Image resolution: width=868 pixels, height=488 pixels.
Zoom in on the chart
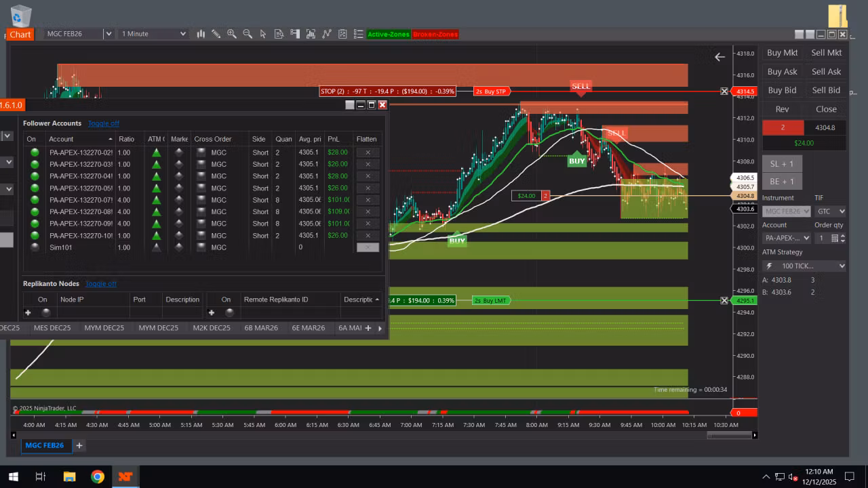point(232,34)
